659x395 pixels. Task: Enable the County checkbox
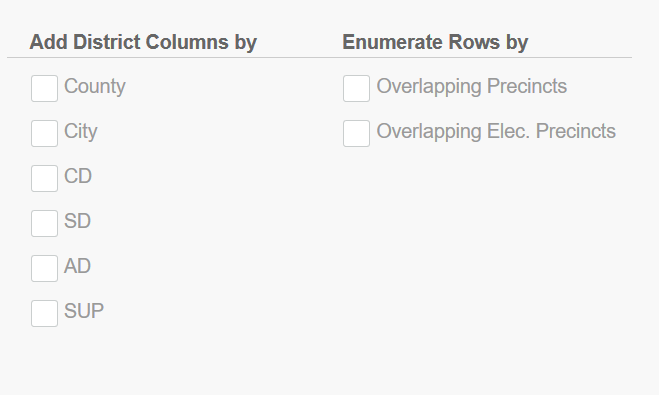coord(44,88)
